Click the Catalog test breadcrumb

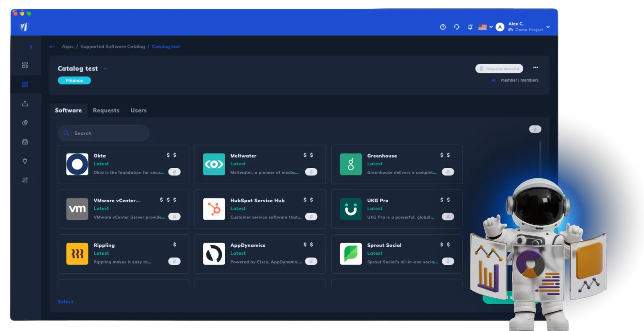coord(166,47)
